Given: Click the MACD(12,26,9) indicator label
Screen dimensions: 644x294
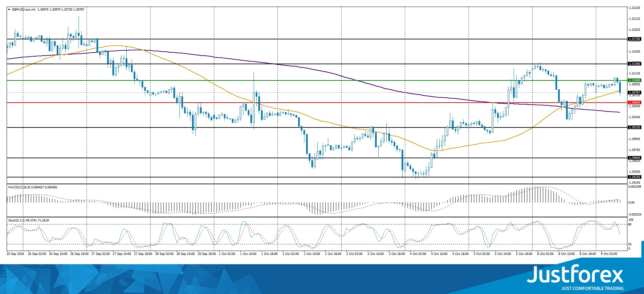Looking at the screenshot, I should tap(19, 187).
